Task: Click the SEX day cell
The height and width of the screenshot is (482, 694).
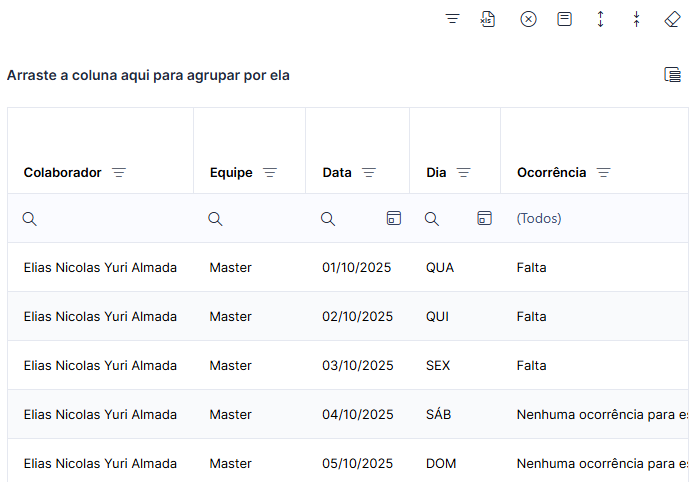Action: pyautogui.click(x=438, y=366)
